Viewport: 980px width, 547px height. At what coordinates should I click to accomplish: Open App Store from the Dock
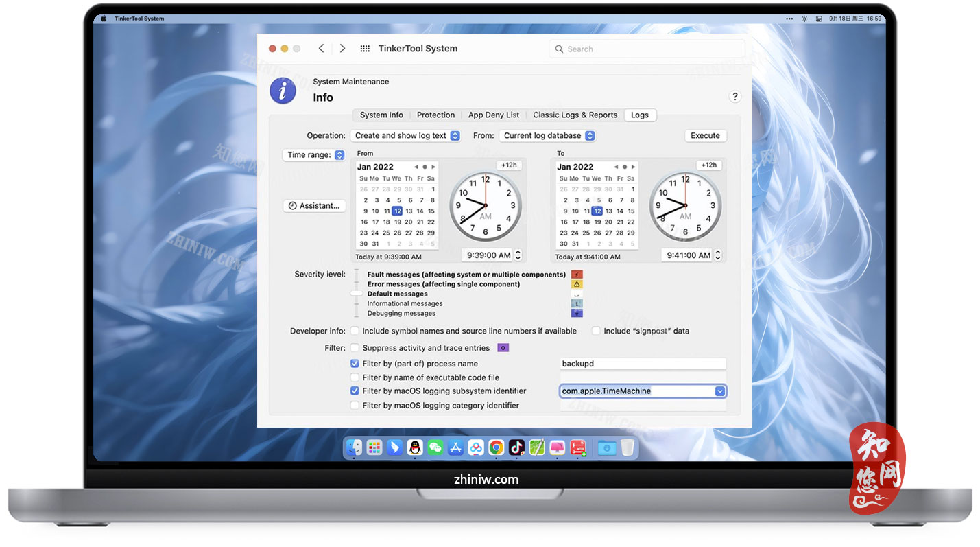[455, 447]
